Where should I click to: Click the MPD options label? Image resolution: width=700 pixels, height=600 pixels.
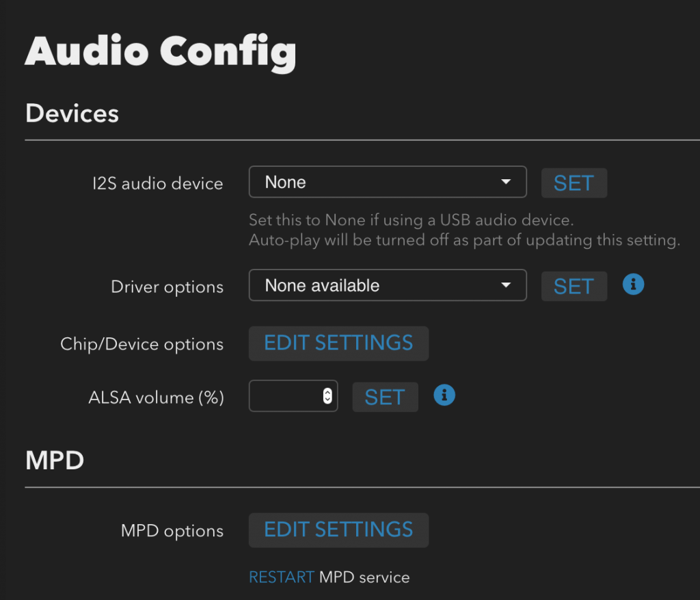click(172, 531)
